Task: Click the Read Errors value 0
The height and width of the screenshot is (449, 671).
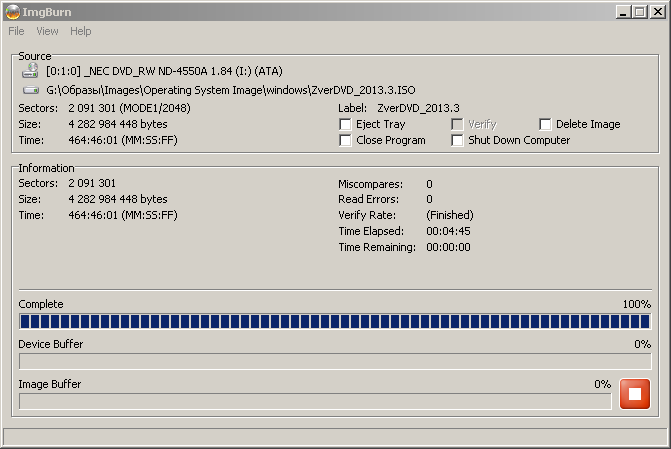Action: (429, 199)
